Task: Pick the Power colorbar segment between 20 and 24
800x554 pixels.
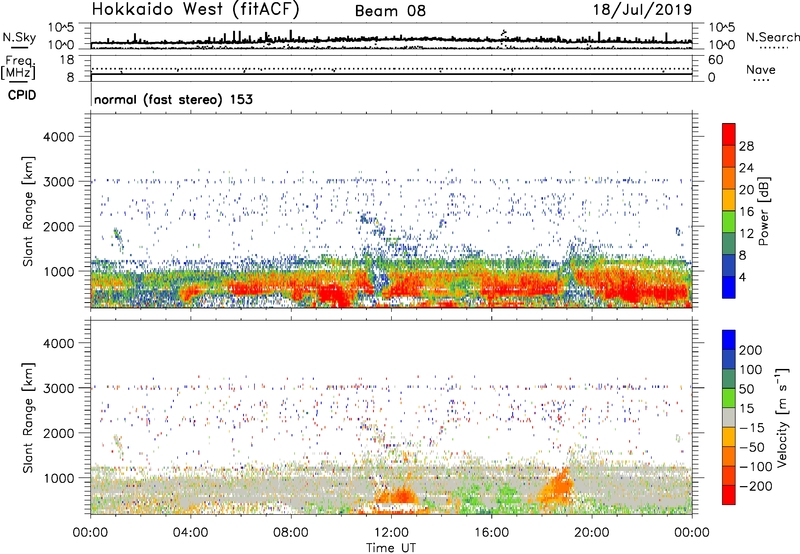Action: click(729, 178)
